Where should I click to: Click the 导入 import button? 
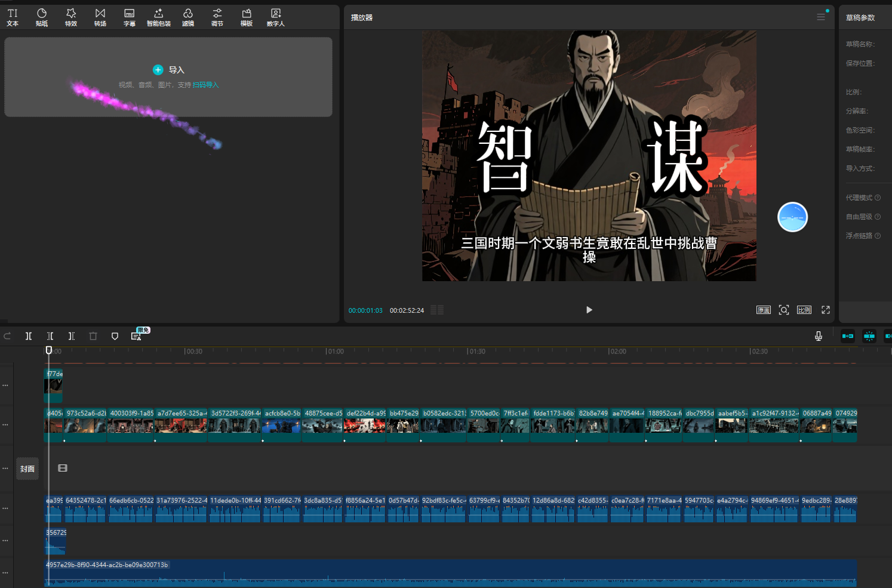(x=169, y=70)
